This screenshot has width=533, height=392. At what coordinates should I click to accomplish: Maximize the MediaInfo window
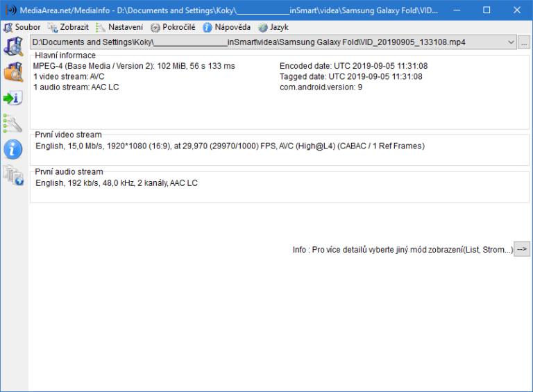click(486, 10)
